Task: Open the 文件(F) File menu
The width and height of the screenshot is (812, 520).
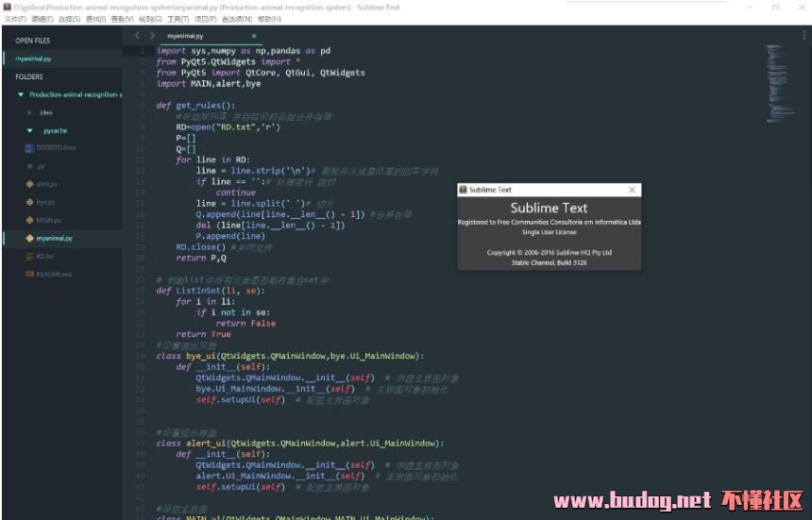Action: [x=15, y=19]
